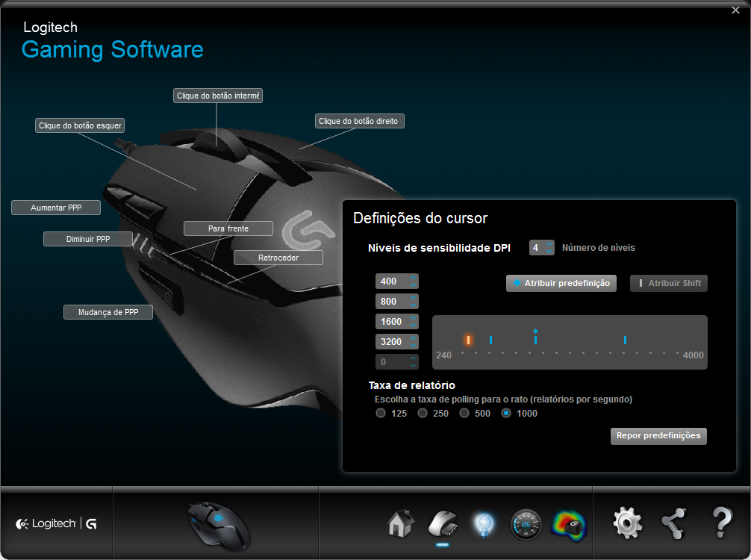Click the Para frente button assignment
The image size is (751, 560).
228,228
